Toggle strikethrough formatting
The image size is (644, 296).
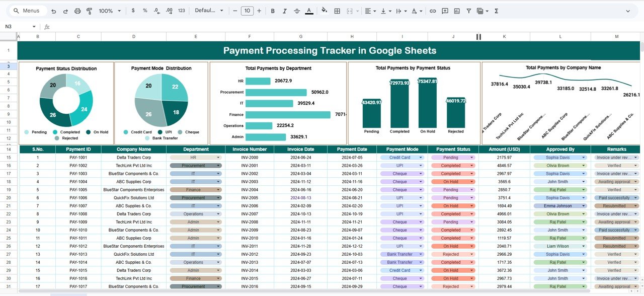click(297, 11)
